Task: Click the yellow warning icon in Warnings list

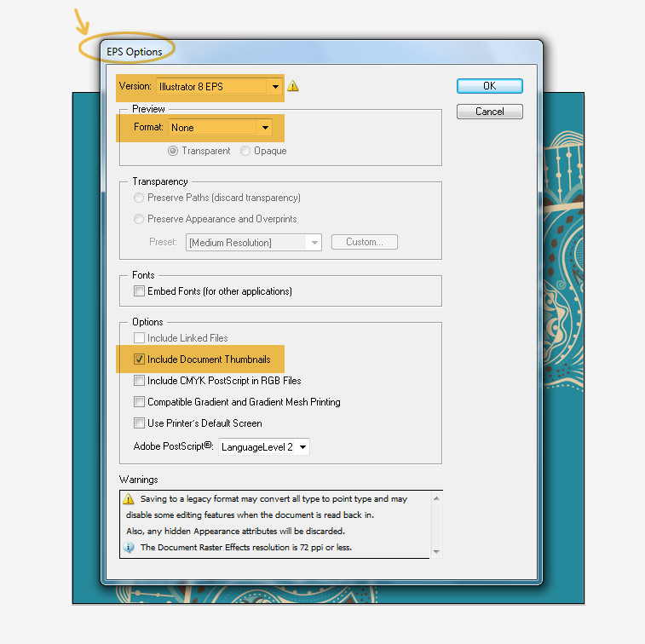Action: (x=129, y=499)
